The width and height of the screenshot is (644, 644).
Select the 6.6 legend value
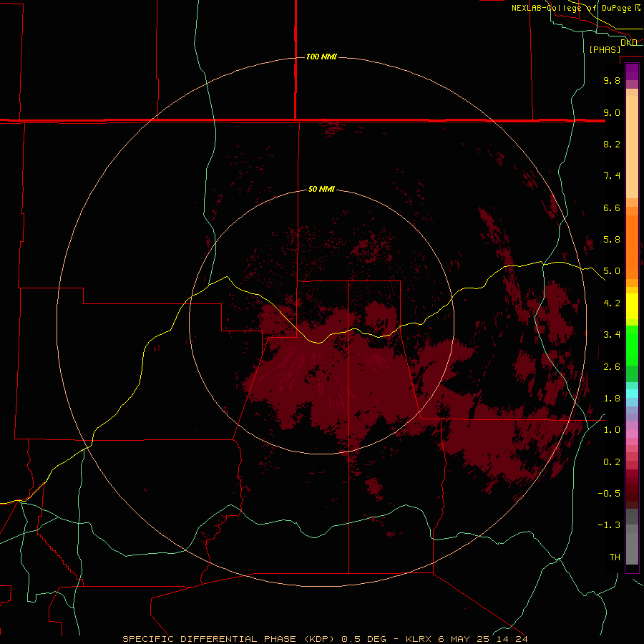(x=612, y=208)
